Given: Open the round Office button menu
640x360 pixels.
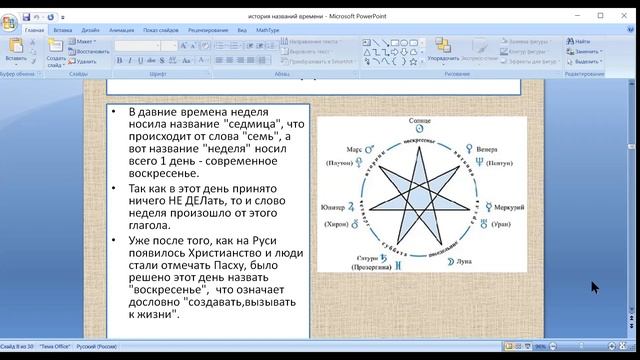Looking at the screenshot, I should click(9, 22).
